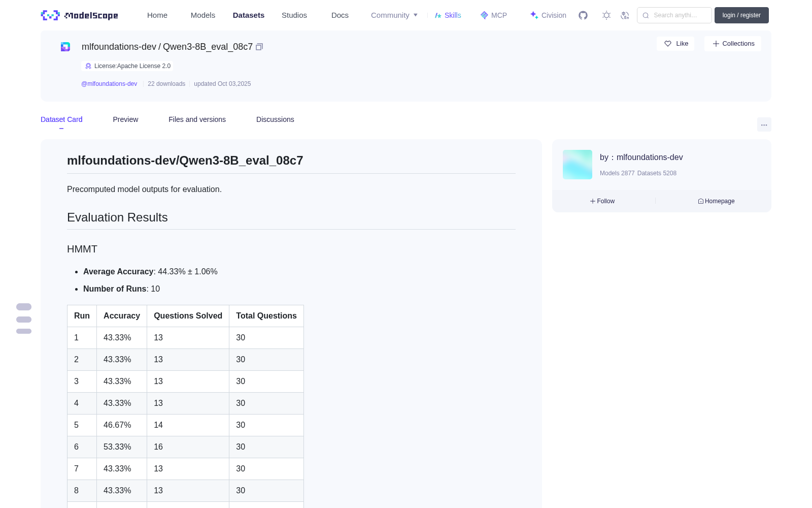The image size is (812, 508).
Task: Open the MCP page
Action: click(493, 15)
